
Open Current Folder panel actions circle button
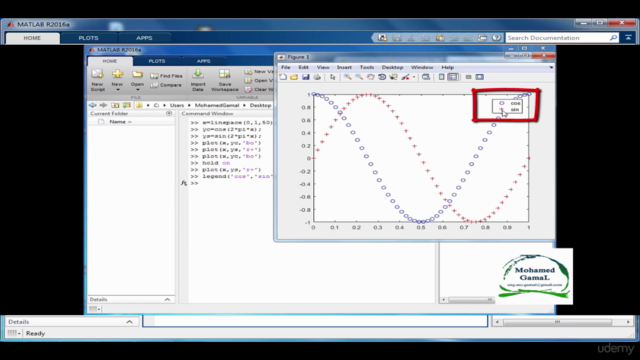pyautogui.click(x=169, y=113)
